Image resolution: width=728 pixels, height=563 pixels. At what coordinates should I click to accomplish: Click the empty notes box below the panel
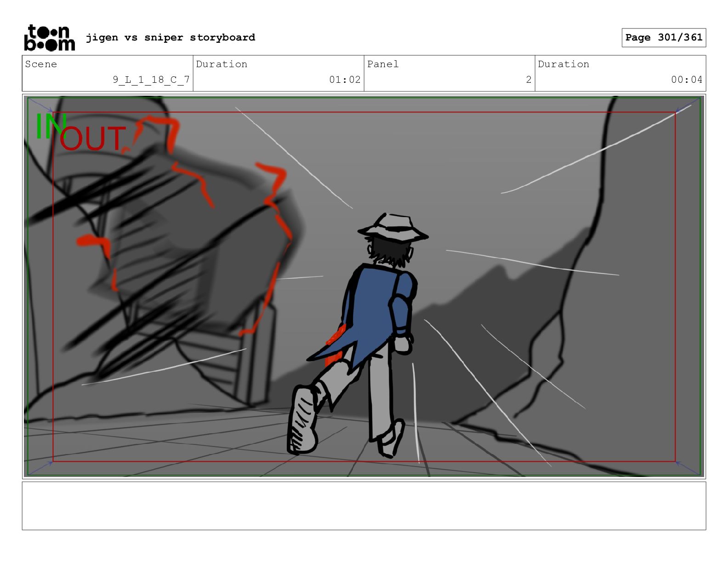click(364, 506)
